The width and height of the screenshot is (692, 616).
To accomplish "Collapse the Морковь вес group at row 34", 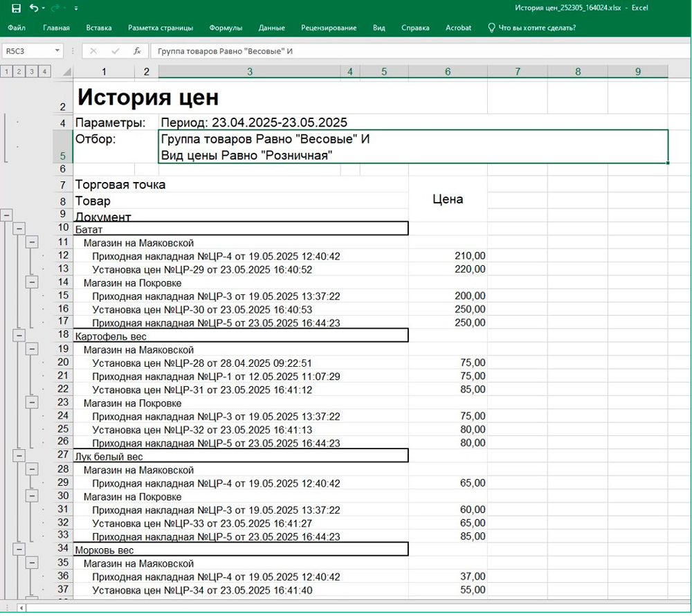I will pyautogui.click(x=19, y=549).
